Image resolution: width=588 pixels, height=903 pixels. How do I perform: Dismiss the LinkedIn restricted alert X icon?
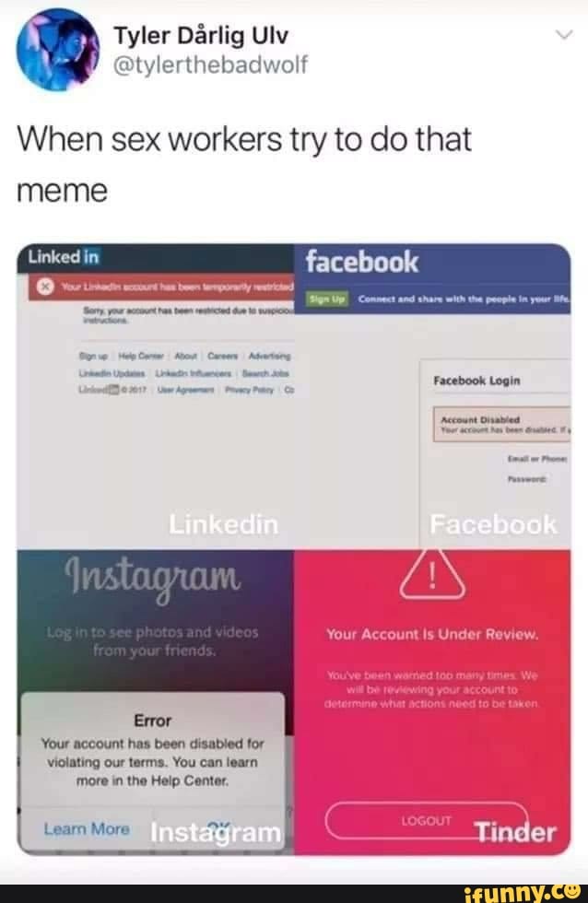pyautogui.click(x=45, y=287)
